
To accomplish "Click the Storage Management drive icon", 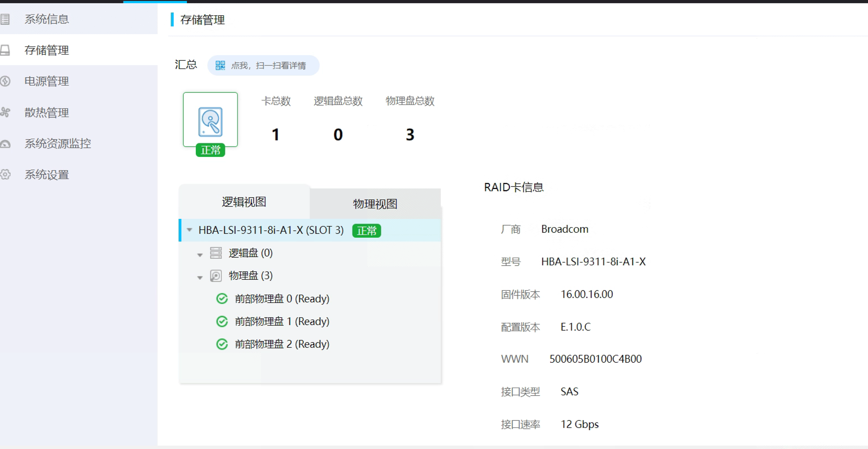I will (5, 50).
